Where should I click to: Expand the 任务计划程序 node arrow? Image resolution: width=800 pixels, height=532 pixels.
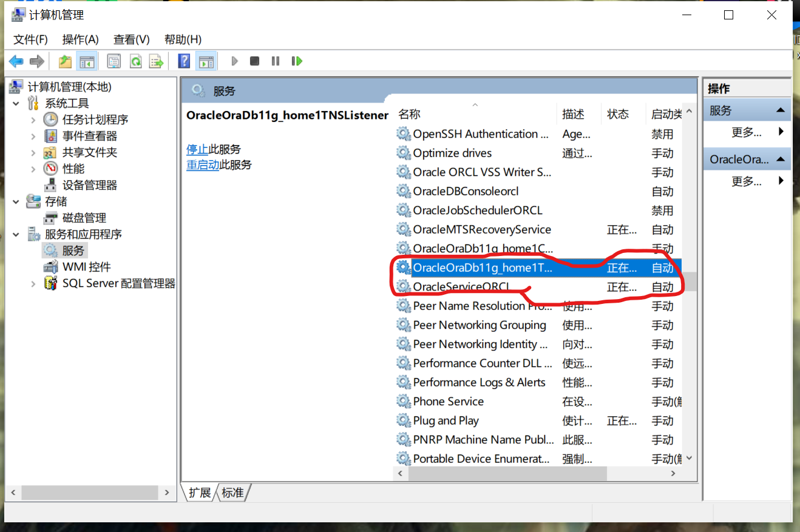pos(33,120)
